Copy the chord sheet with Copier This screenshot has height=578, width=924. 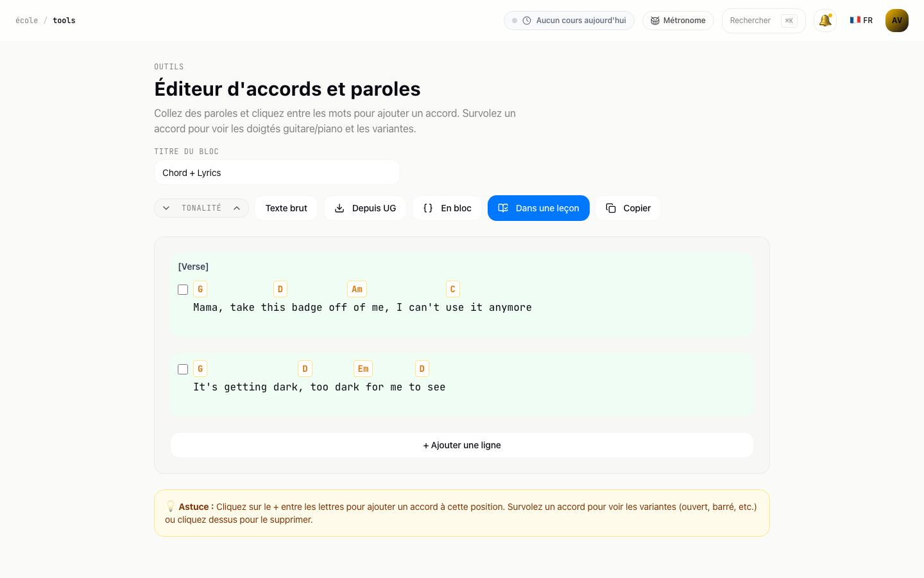pyautogui.click(x=628, y=208)
